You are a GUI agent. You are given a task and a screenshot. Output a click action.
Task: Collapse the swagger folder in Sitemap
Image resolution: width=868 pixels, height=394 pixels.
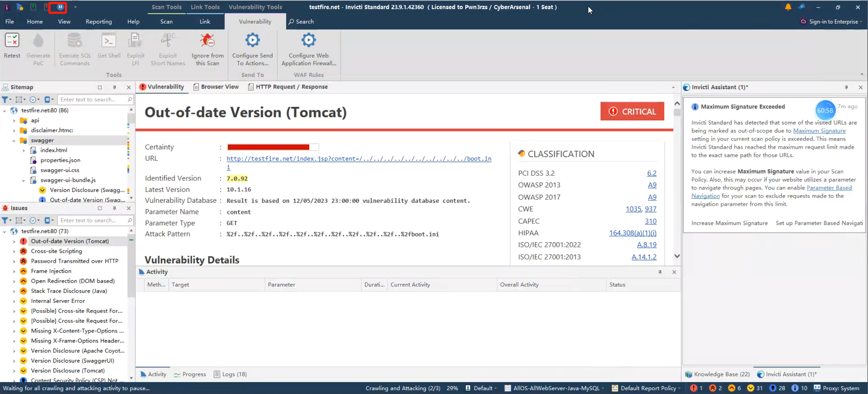14,141
